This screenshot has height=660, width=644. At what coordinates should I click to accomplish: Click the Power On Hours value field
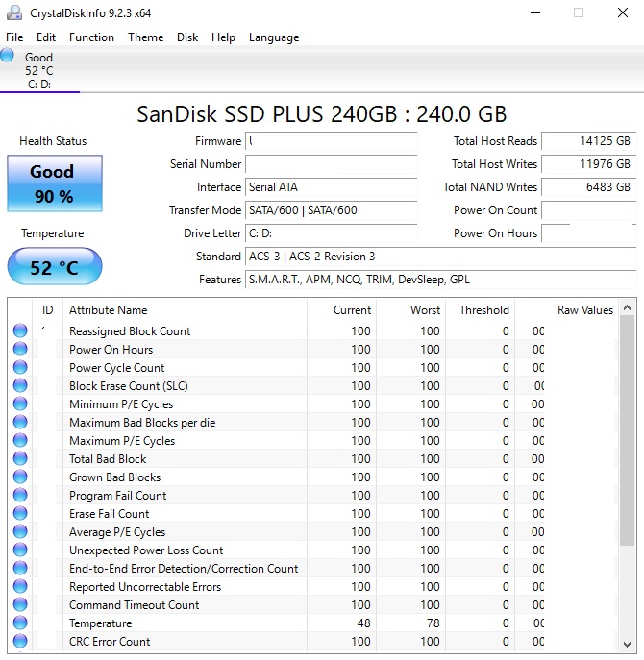[589, 233]
